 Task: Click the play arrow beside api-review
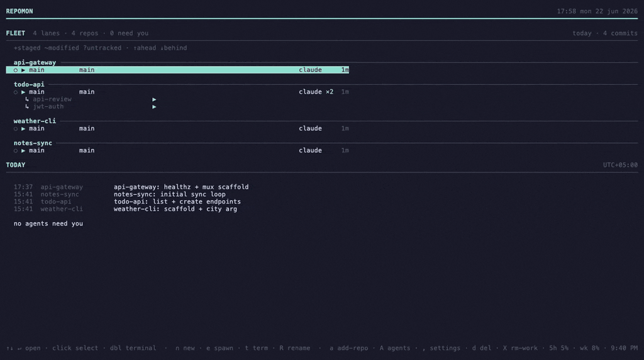tap(154, 99)
